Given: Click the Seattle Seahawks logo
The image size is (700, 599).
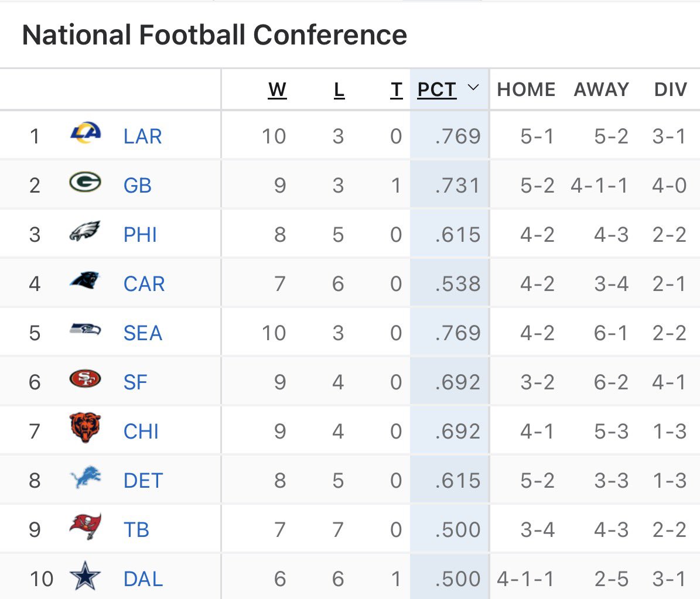Looking at the screenshot, I should [85, 330].
